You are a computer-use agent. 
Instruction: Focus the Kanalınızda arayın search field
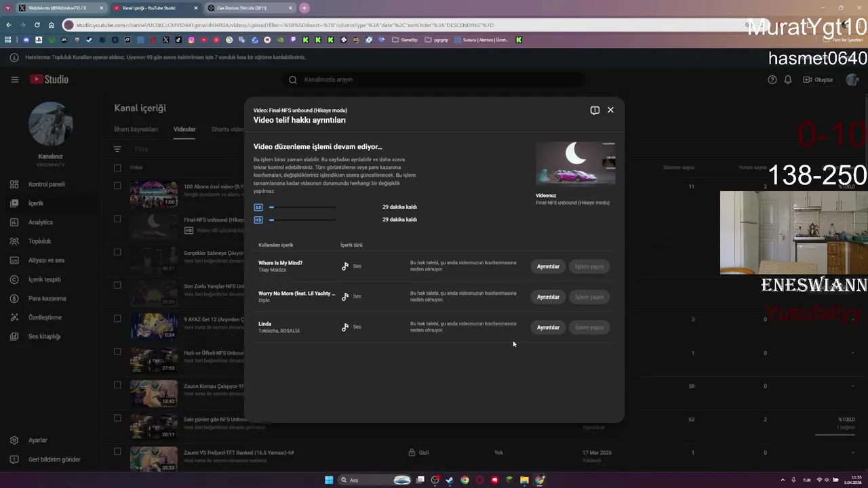click(x=434, y=79)
